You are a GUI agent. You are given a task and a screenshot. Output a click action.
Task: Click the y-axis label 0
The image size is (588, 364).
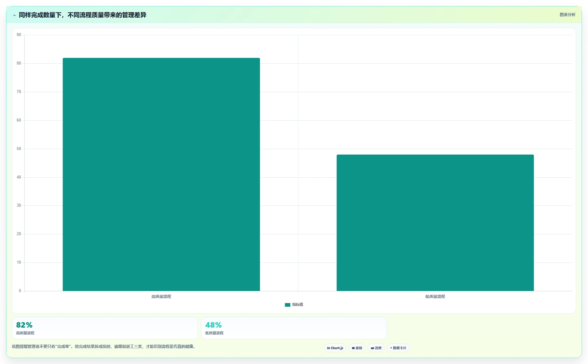[20, 291]
